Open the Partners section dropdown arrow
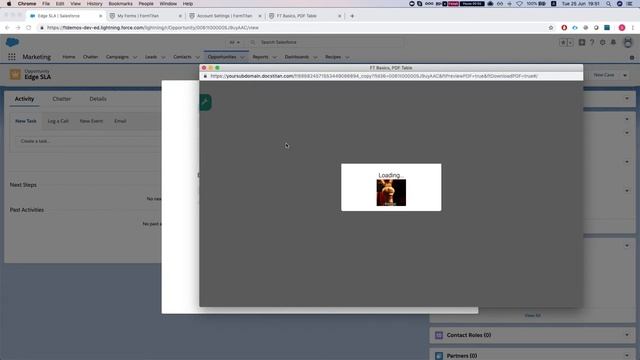 click(x=627, y=356)
